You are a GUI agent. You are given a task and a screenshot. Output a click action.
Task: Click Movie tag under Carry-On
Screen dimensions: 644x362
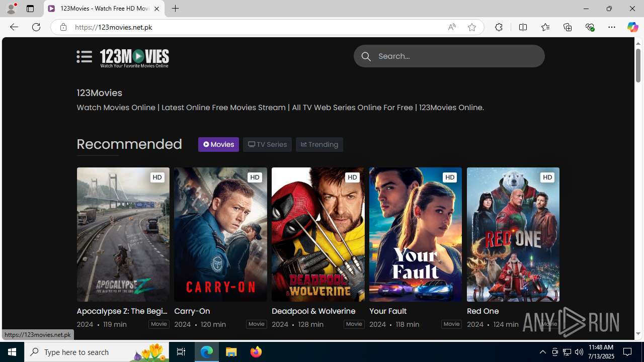257,324
